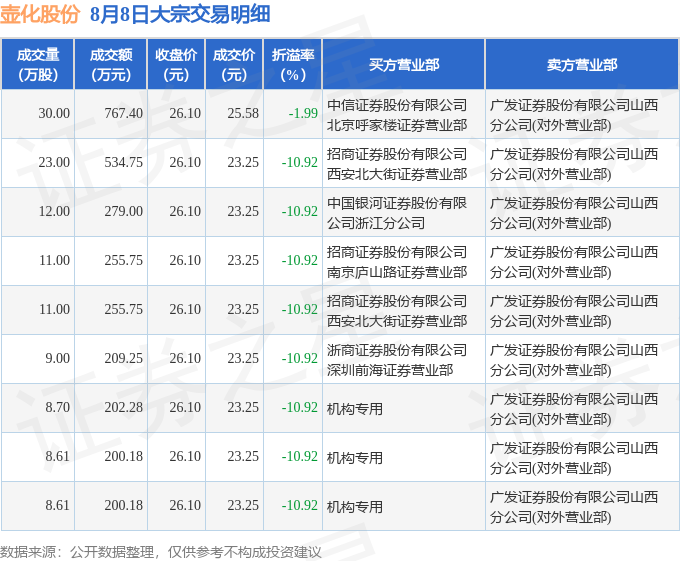Select the 折溢率(%) column header
The height and width of the screenshot is (561, 680).
pos(293,64)
